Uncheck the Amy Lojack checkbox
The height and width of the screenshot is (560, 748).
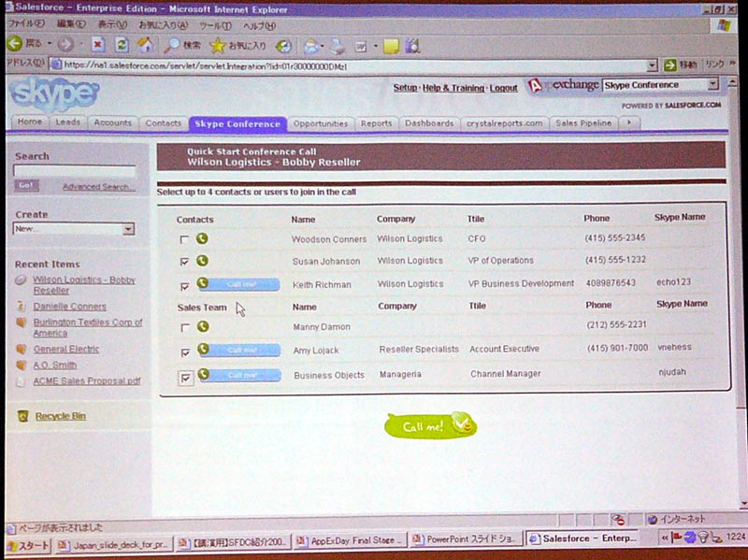click(x=185, y=352)
